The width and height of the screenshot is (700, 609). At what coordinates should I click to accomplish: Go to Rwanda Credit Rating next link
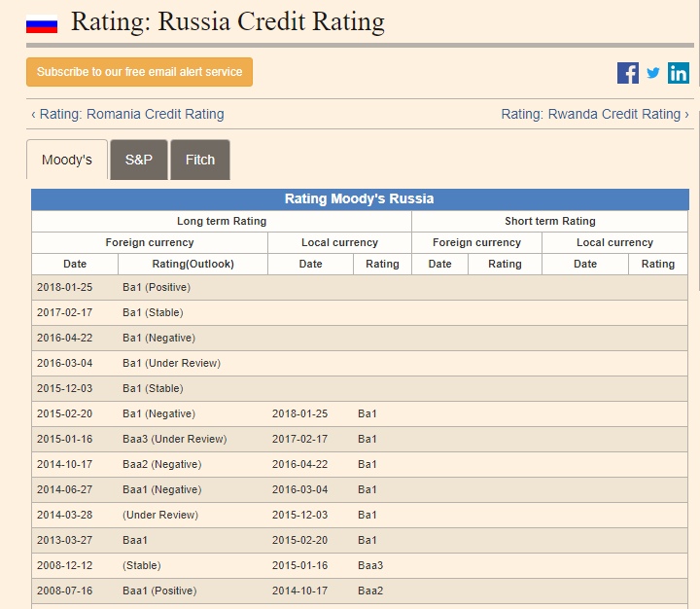coord(594,114)
